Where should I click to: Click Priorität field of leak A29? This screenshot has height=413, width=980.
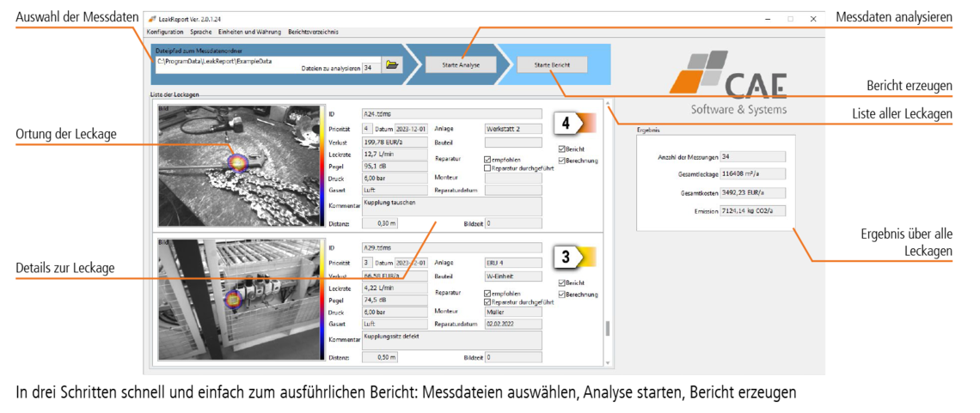368,262
